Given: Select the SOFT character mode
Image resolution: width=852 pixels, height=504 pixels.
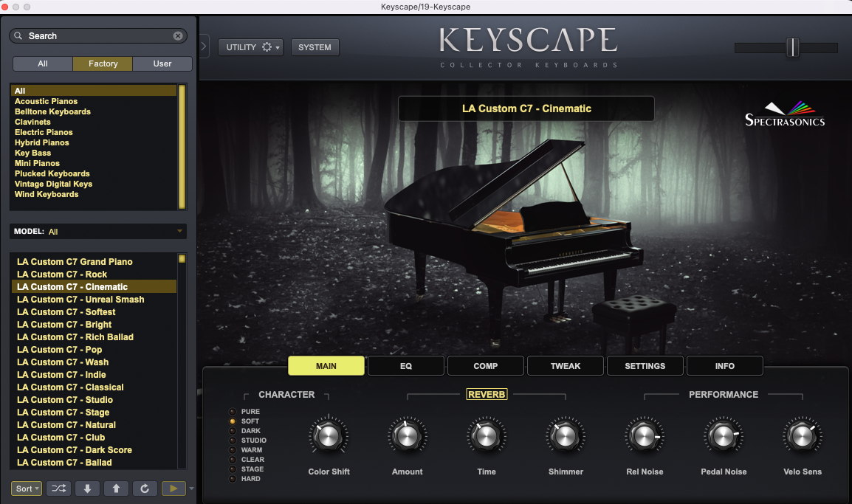Looking at the screenshot, I should [233, 421].
